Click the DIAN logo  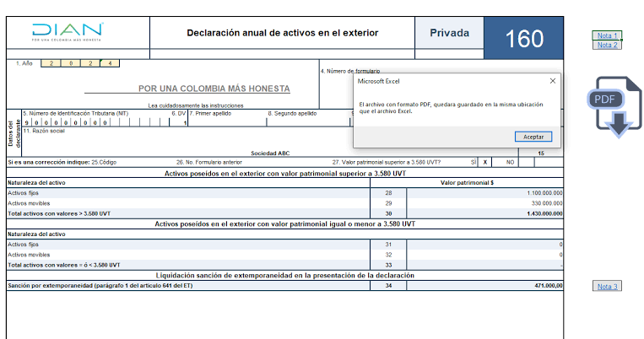coord(68,32)
